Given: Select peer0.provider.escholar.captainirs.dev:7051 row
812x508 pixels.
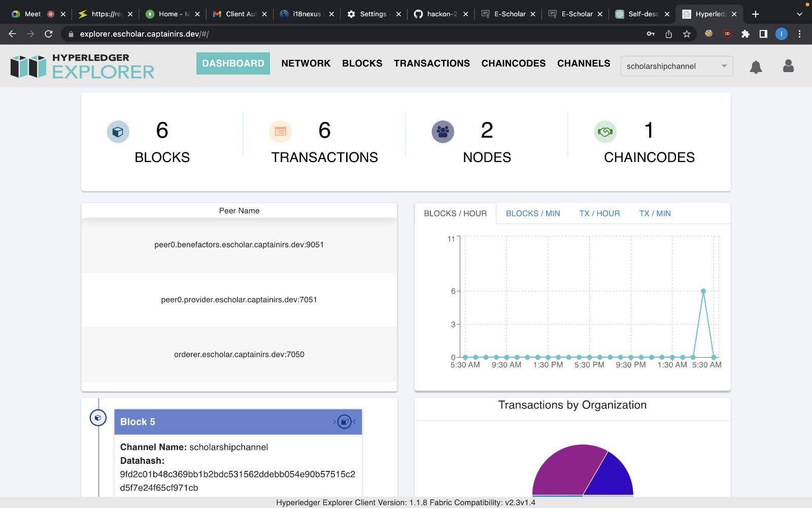Looking at the screenshot, I should [239, 300].
